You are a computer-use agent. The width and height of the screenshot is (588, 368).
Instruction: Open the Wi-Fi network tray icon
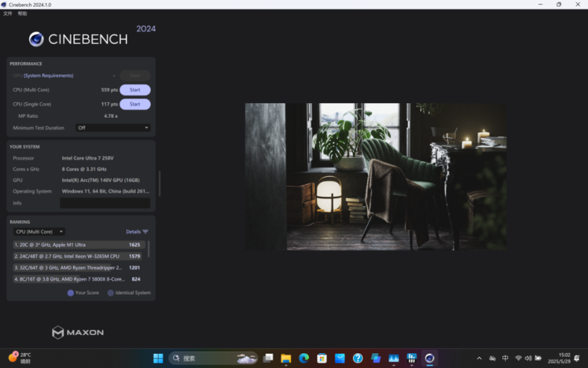tap(518, 358)
